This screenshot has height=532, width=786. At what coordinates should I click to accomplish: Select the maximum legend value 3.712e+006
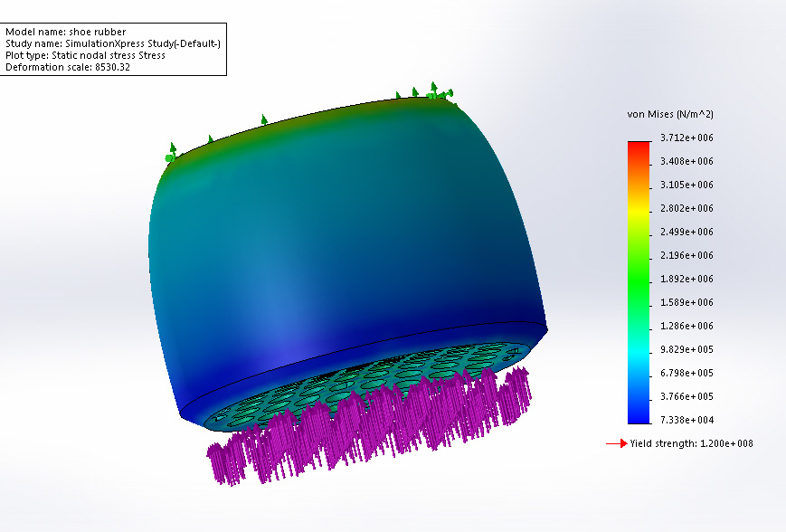click(687, 138)
